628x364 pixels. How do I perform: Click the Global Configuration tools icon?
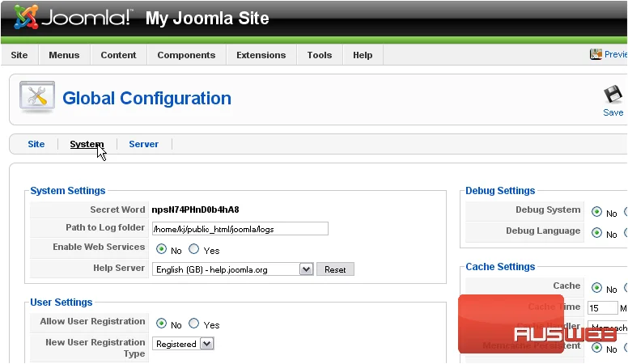[37, 97]
